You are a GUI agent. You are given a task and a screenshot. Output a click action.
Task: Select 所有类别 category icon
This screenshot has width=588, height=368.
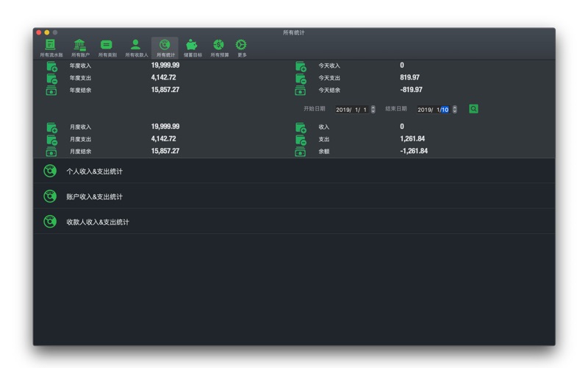pos(107,47)
